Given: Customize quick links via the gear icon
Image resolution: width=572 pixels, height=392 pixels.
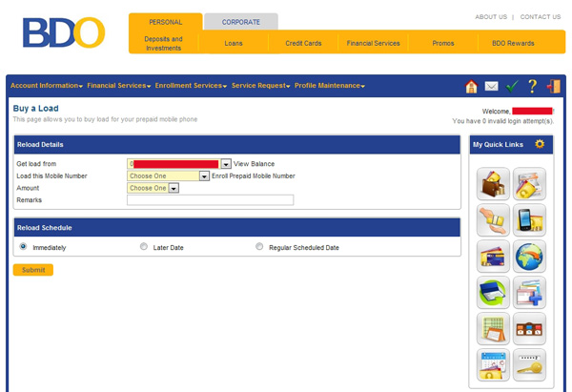Looking at the screenshot, I should coord(540,144).
